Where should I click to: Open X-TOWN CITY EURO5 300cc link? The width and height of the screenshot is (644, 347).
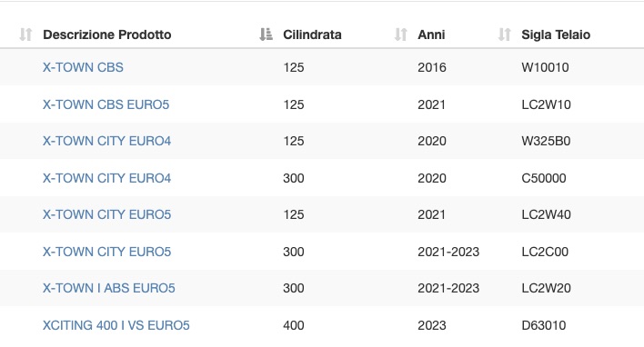(106, 252)
